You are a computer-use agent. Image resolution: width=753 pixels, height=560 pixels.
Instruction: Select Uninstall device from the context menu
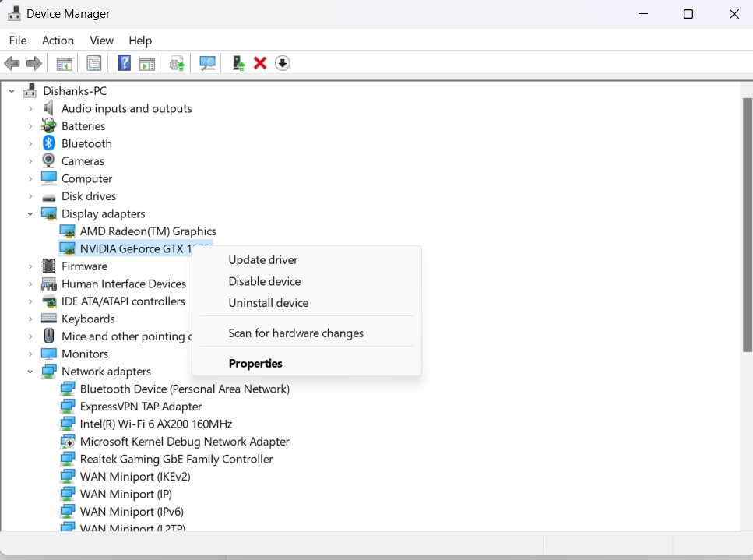click(269, 303)
